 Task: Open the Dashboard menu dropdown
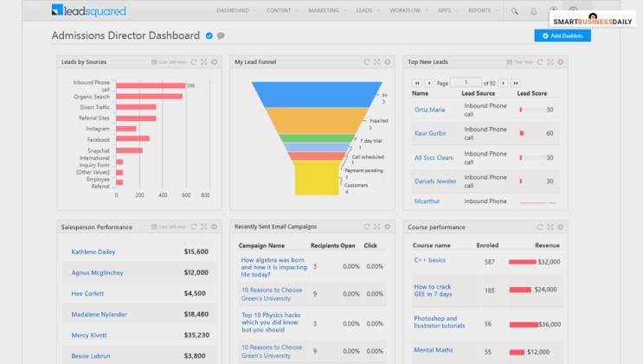coord(235,10)
